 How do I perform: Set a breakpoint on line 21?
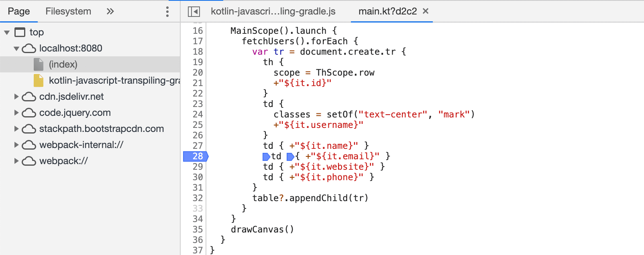[198, 83]
